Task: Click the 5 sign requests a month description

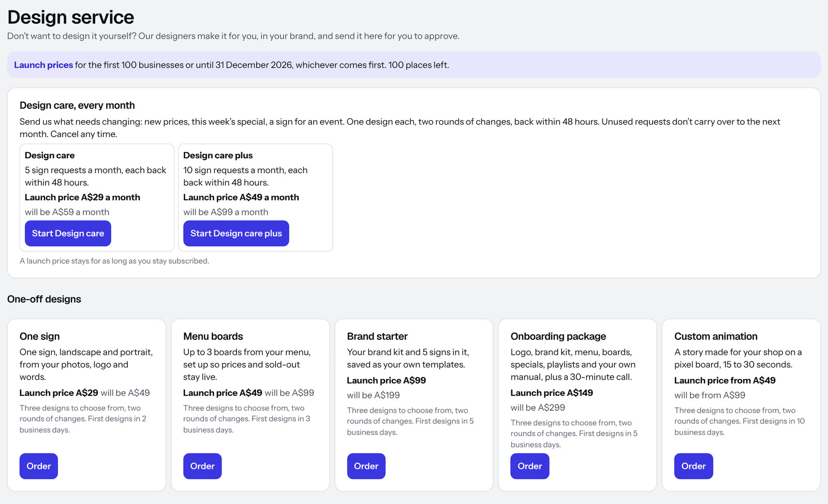Action: tap(96, 176)
